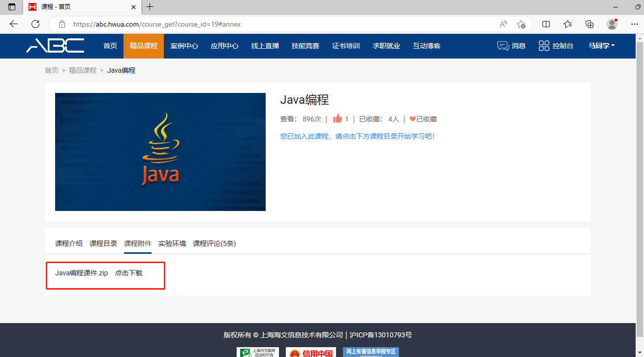
Task: Open the favorites list icon
Action: [x=568, y=24]
